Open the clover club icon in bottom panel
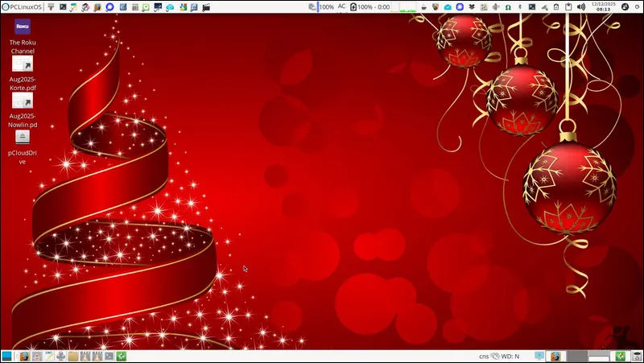The image size is (644, 363). pos(61,356)
